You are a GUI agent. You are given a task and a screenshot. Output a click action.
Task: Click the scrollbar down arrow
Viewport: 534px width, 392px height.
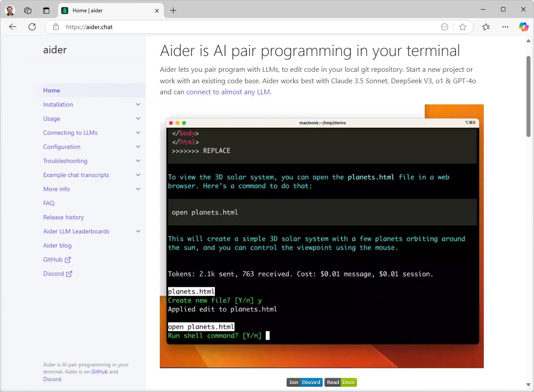[529, 385]
